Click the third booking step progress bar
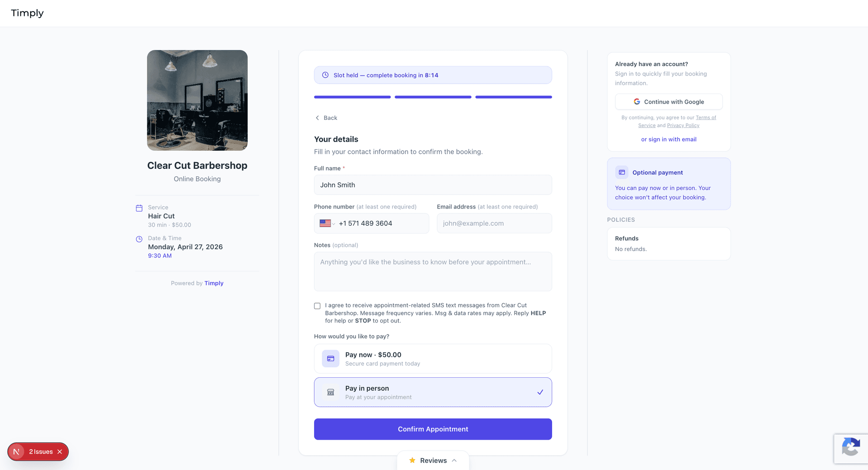 click(514, 97)
